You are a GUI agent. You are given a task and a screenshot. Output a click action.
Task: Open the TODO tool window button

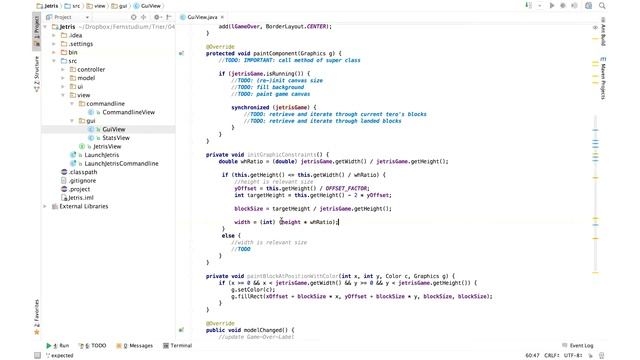click(93, 346)
